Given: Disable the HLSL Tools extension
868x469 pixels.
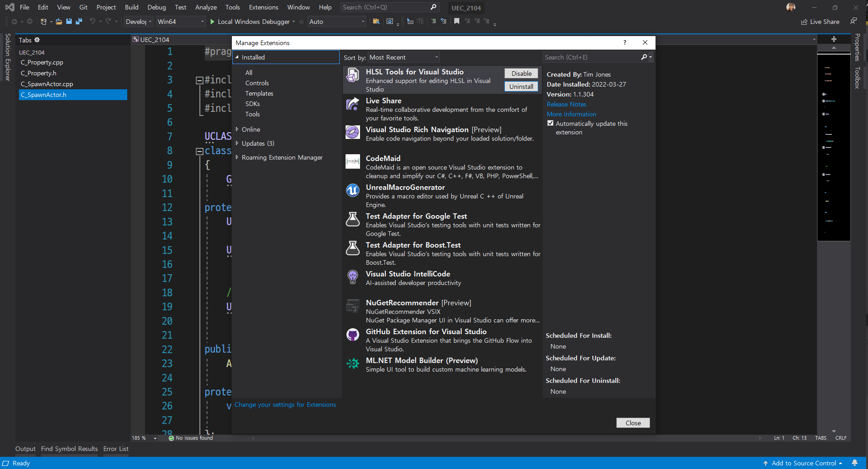Looking at the screenshot, I should click(522, 74).
